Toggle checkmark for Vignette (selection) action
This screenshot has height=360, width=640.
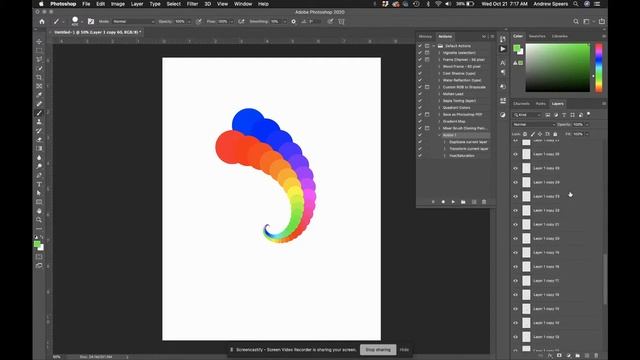click(420, 53)
